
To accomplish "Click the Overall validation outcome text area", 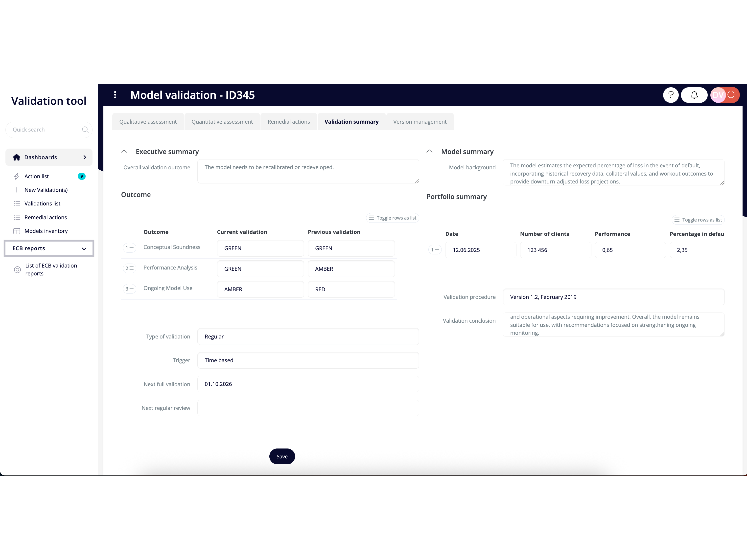I will [308, 172].
